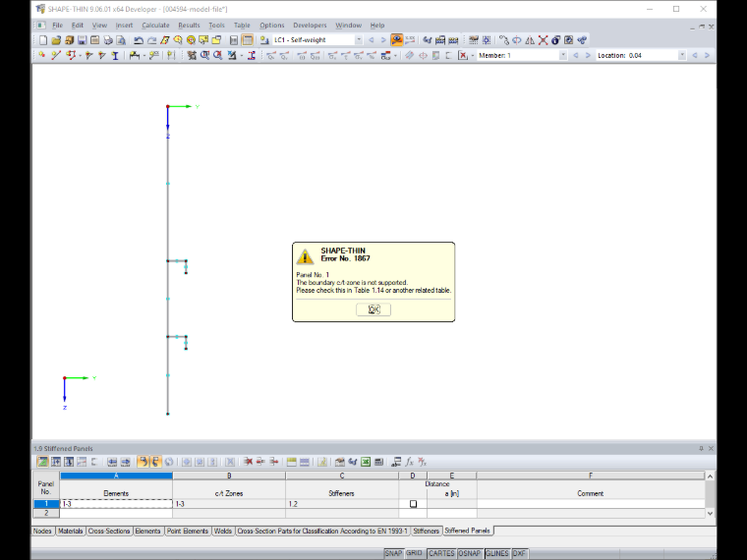The height and width of the screenshot is (560, 747).
Task: Click the New file icon
Action: (43, 40)
